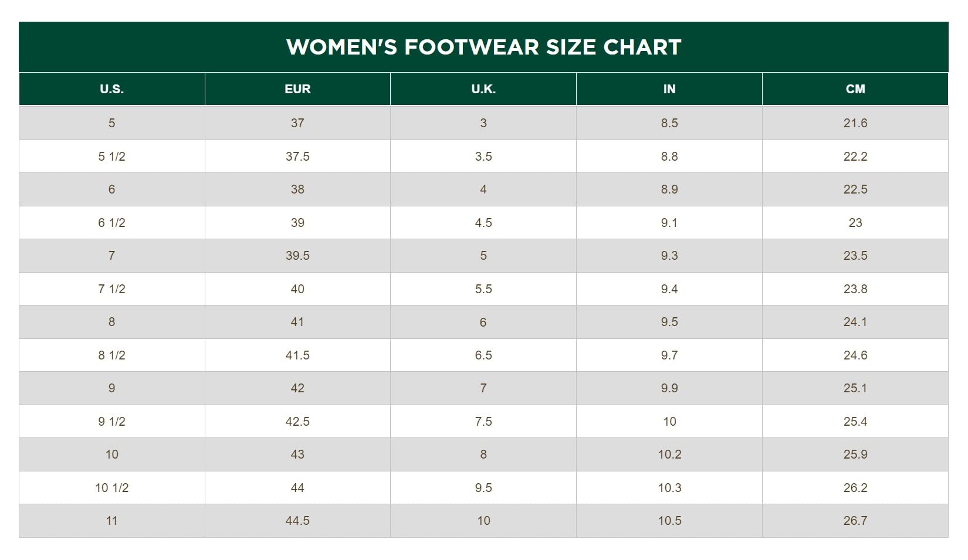Viewport: 968px width, 560px height.
Task: Select the U.K. size 6.5 cell
Action: coord(483,355)
